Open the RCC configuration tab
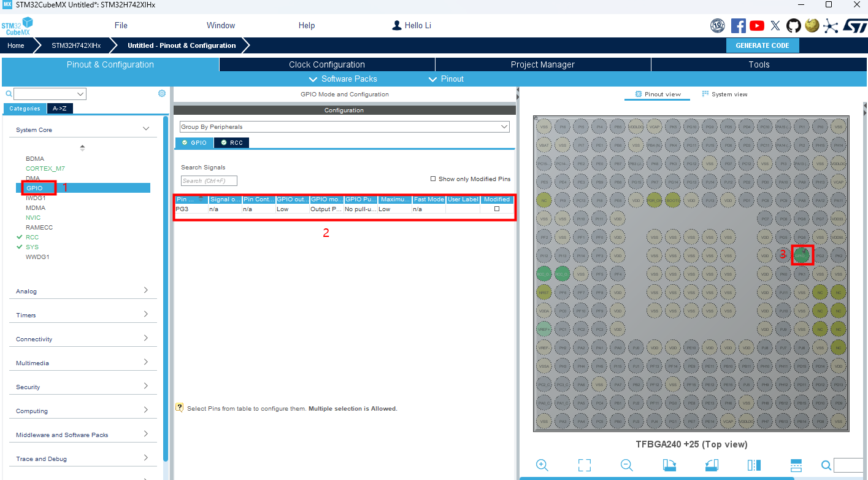Viewport: 868px width, 480px height. pos(232,142)
